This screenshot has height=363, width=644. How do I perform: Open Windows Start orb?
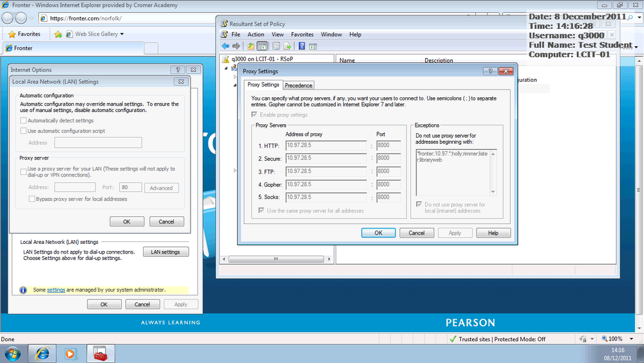(x=13, y=353)
